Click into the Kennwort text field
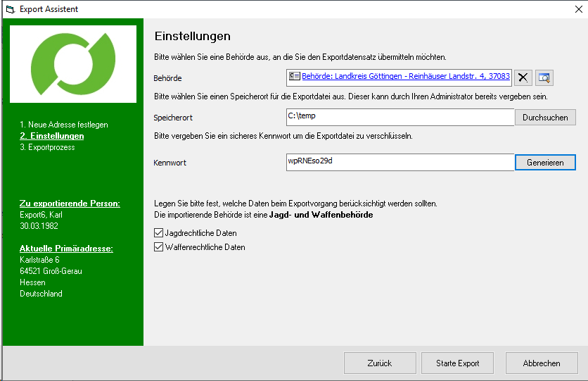The width and height of the screenshot is (588, 381). (400, 162)
